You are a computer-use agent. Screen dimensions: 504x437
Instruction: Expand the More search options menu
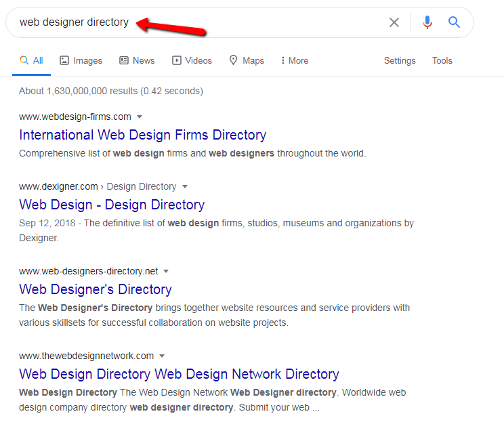(295, 60)
